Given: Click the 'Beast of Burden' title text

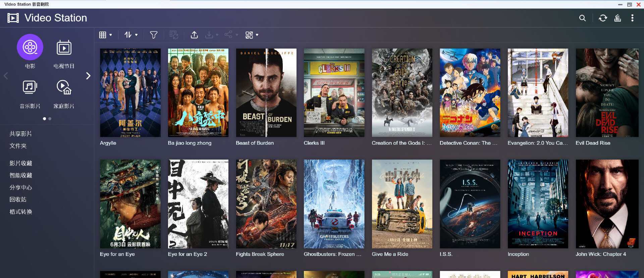Looking at the screenshot, I should point(255,143).
